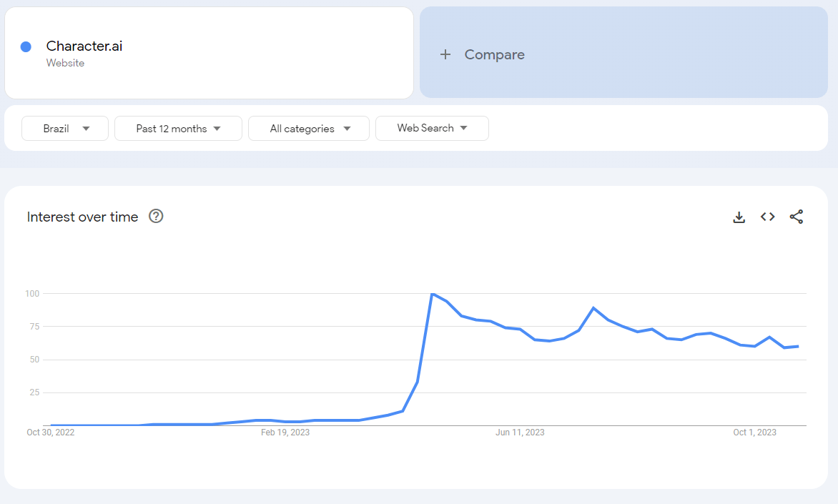Click the Feb 19, 2023 axis label
Image resolution: width=838 pixels, height=504 pixels.
[285, 432]
